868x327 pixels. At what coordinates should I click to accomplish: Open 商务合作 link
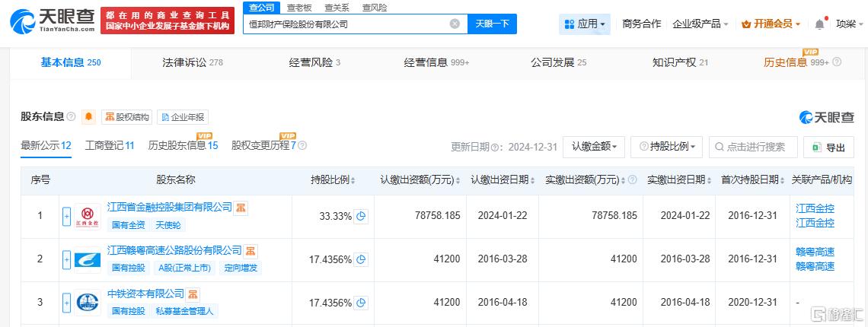(642, 24)
